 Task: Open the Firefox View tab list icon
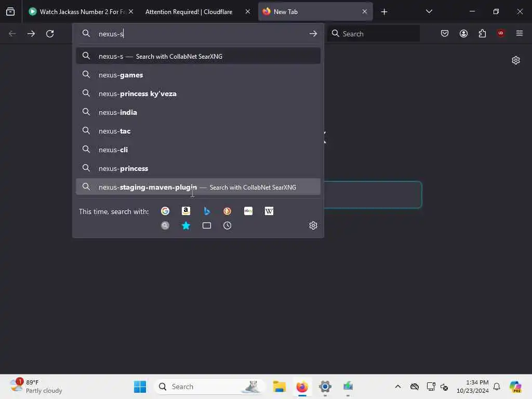tap(10, 11)
